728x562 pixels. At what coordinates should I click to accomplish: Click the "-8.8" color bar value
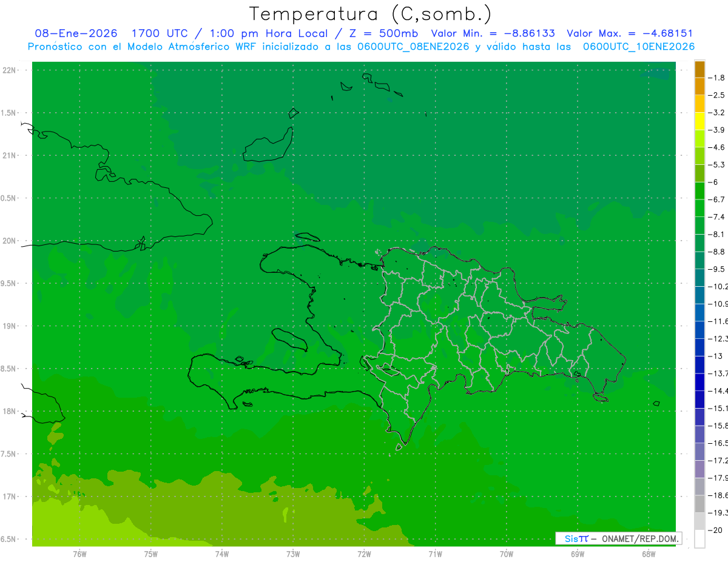pos(716,252)
